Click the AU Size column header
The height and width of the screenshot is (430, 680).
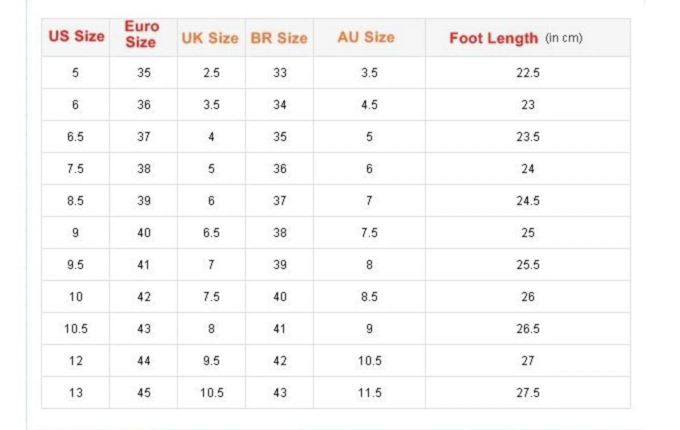point(366,37)
